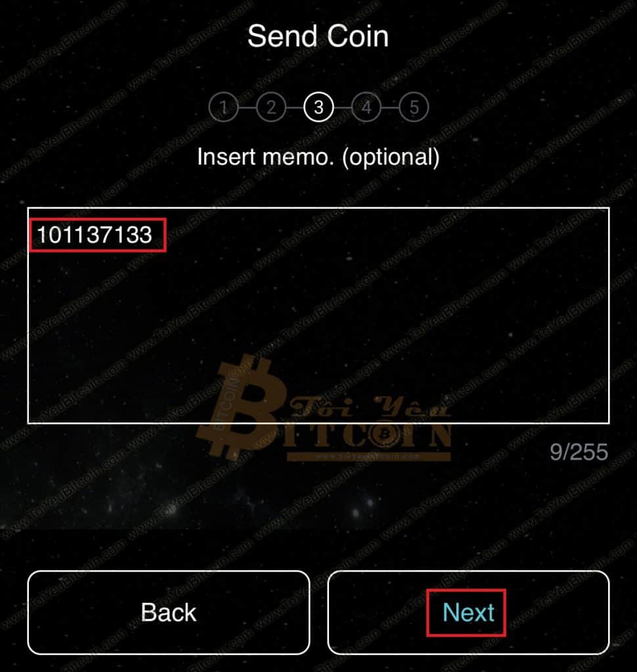Click connector line between steps 1 and 2
Viewport: 637px width, 672px height.
click(x=247, y=107)
